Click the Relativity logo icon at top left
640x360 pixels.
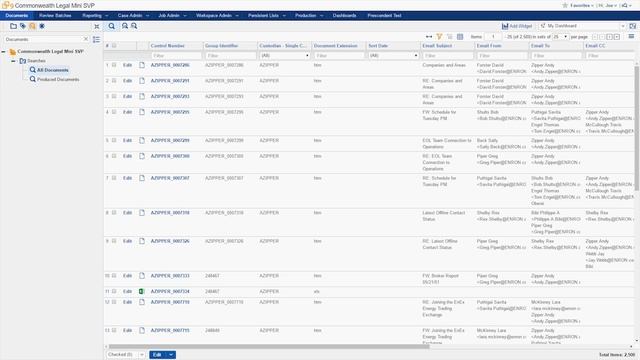point(7,5)
